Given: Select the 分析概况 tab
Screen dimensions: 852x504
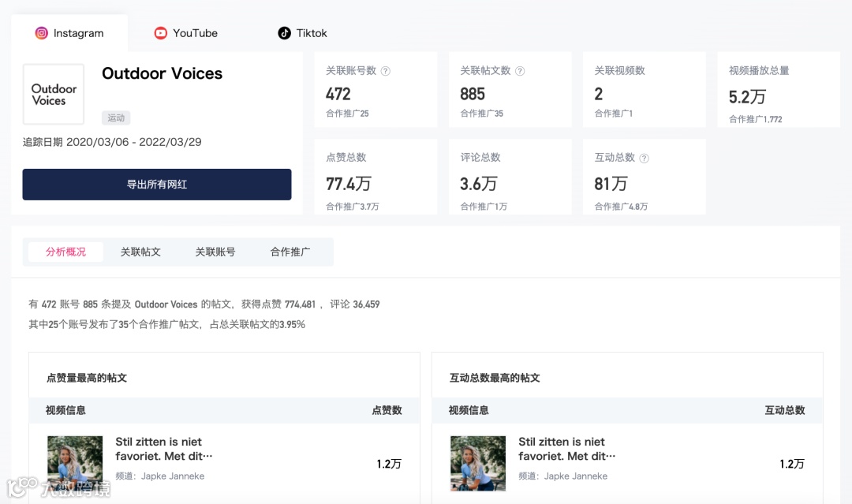Looking at the screenshot, I should pos(65,252).
